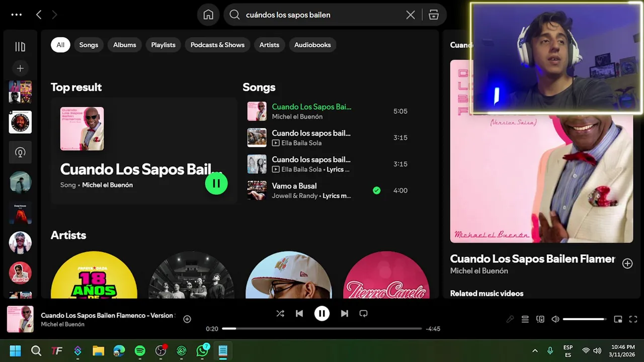Toggle saved checkmark on Vamo a Busal
The width and height of the screenshot is (644, 362).
click(x=376, y=191)
